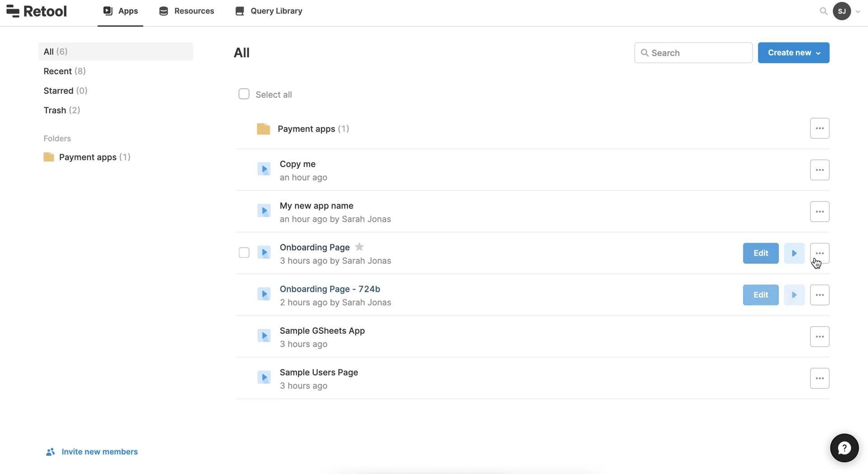Click the Copy me app icon
Image resolution: width=868 pixels, height=474 pixels.
(x=264, y=169)
